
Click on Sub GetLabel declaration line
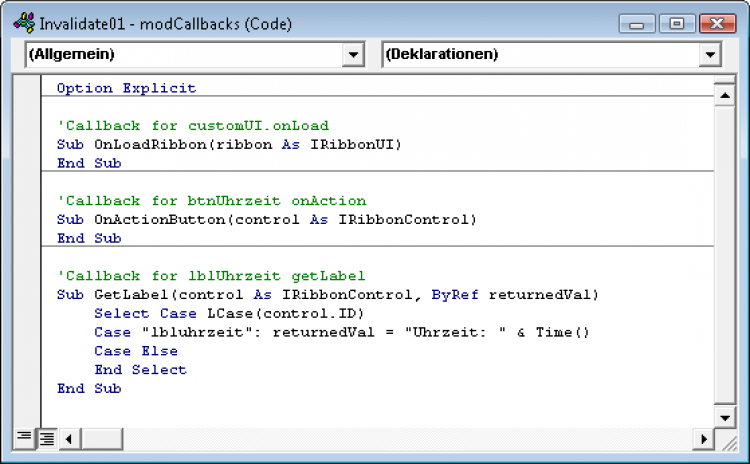coord(326,294)
